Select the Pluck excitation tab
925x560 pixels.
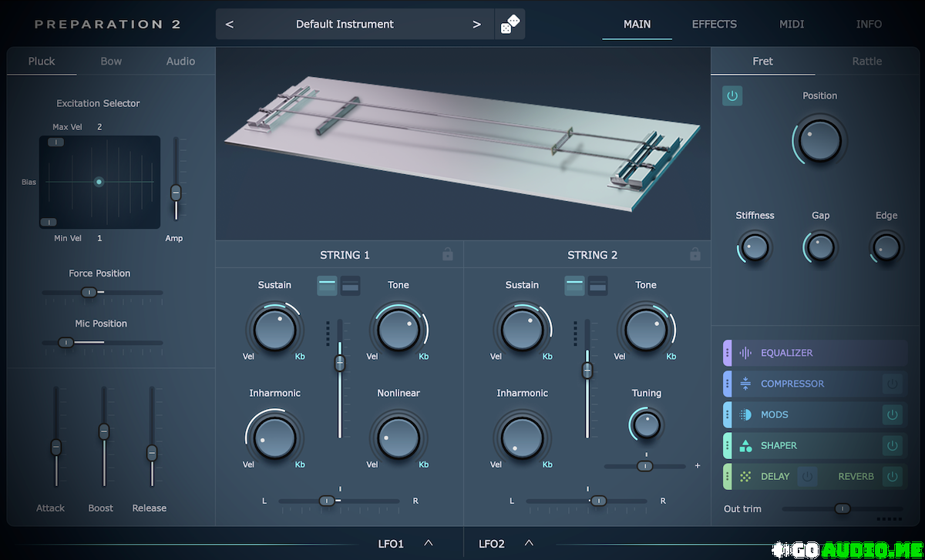tap(42, 61)
